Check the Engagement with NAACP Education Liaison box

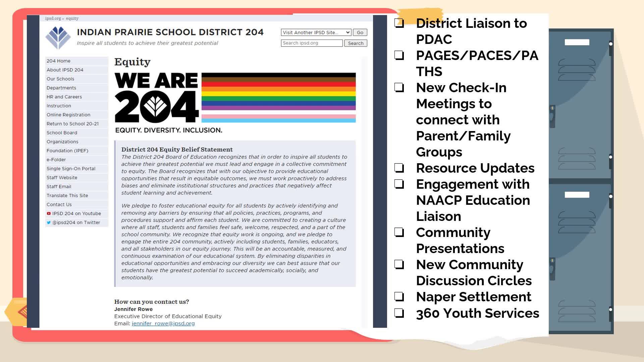[x=399, y=184]
